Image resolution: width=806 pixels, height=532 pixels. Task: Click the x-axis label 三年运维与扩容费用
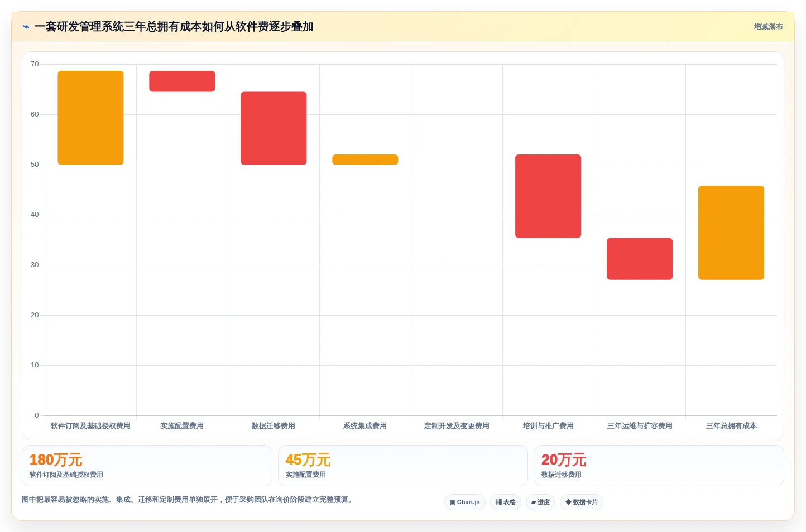(640, 426)
